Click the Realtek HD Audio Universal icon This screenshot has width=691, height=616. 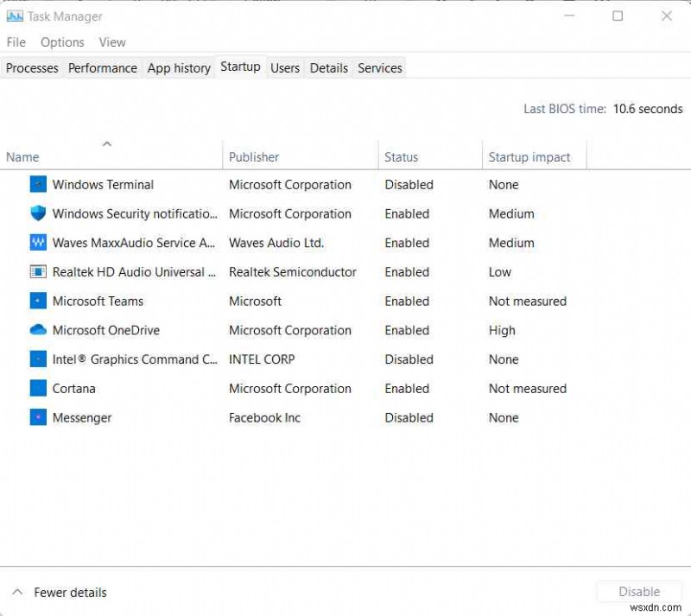click(x=38, y=272)
